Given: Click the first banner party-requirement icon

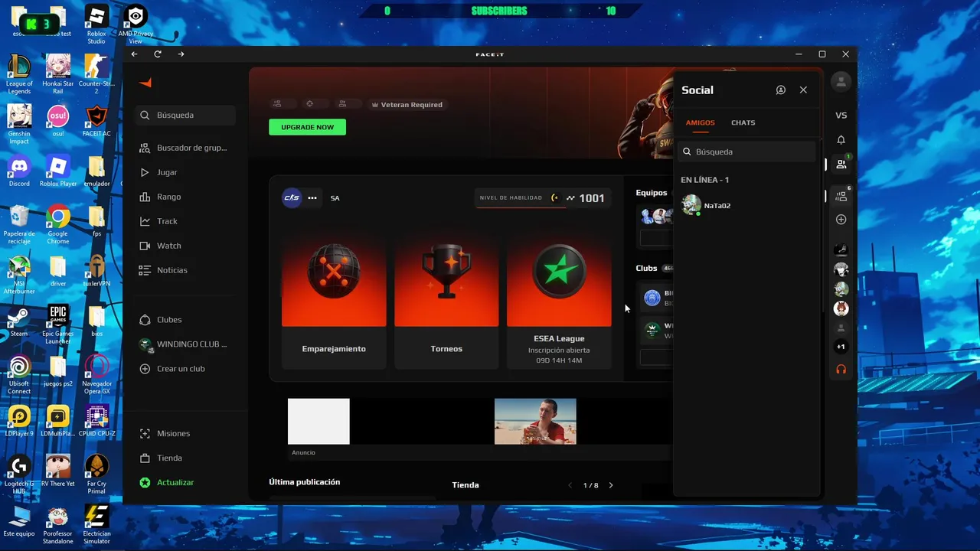Looking at the screenshot, I should coord(277,104).
